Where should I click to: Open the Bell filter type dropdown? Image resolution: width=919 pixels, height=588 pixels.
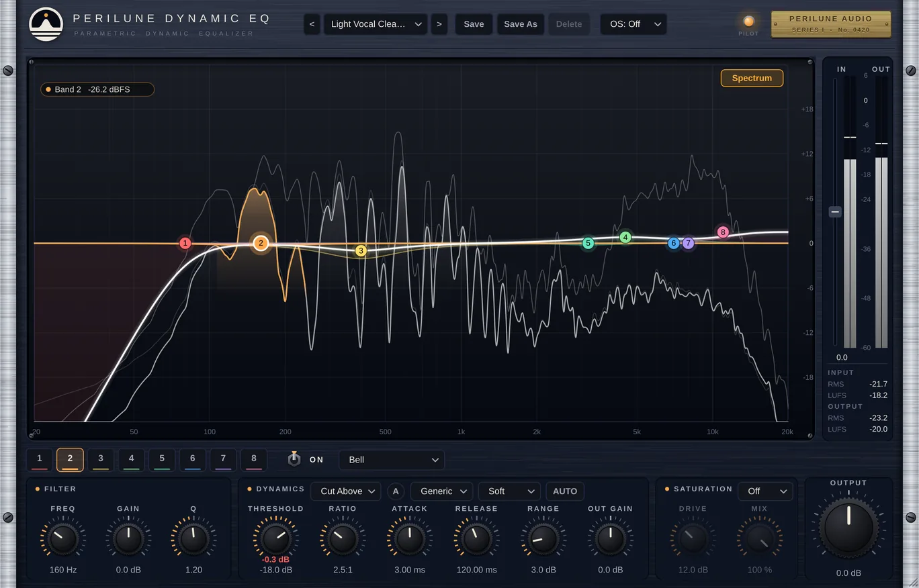392,460
